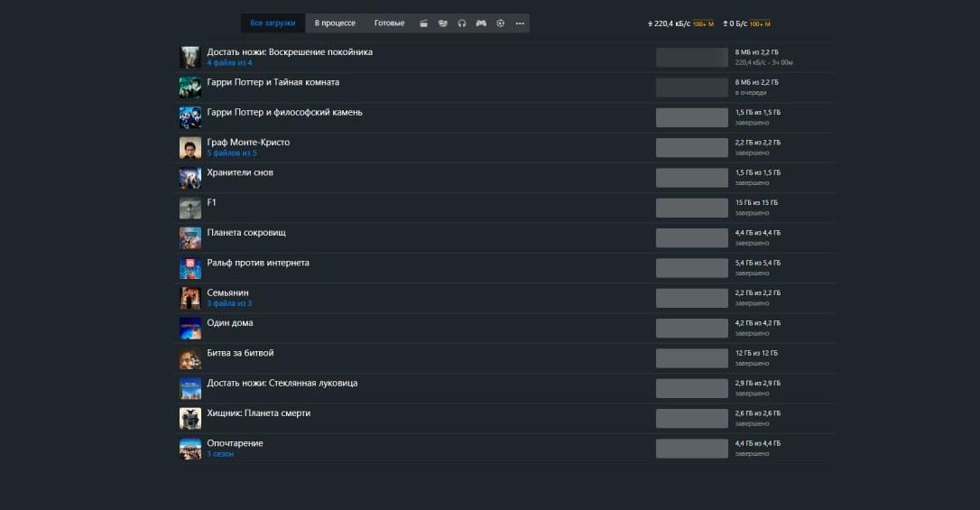980x510 pixels.
Task: Open the Гарри Поттер и Тайная комната title
Action: [273, 82]
